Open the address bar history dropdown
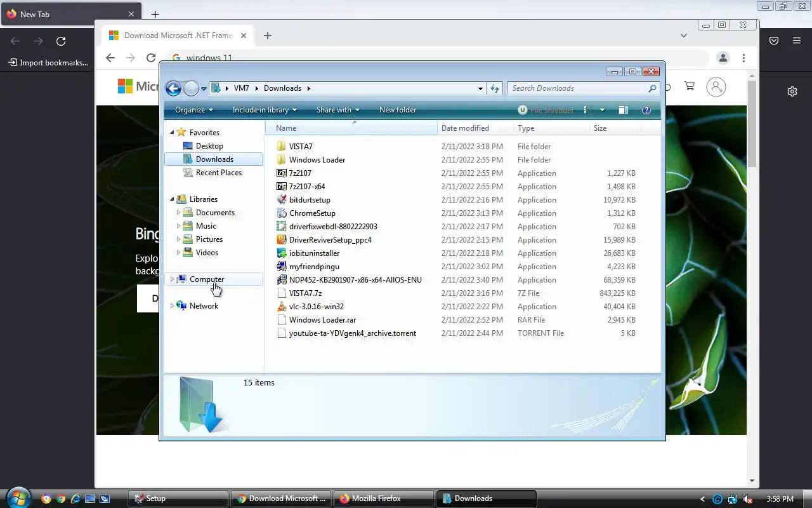Screen dimensions: 812x508 (480, 88)
